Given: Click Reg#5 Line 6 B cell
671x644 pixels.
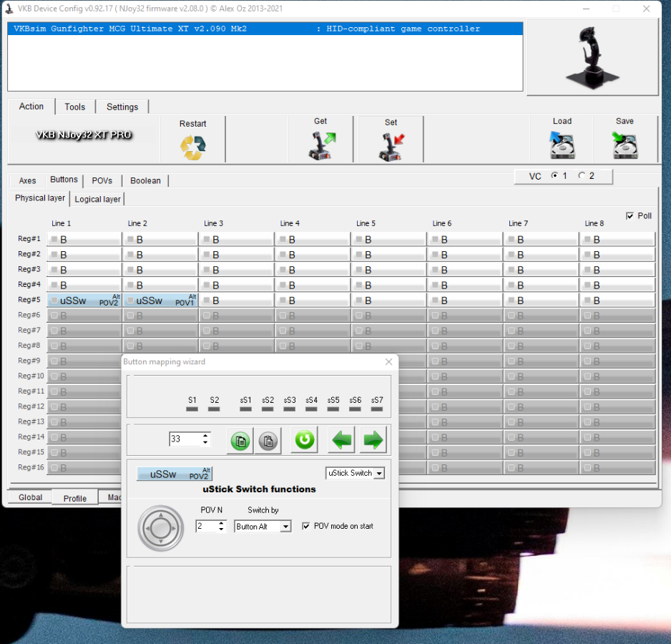Looking at the screenshot, I should (x=465, y=300).
